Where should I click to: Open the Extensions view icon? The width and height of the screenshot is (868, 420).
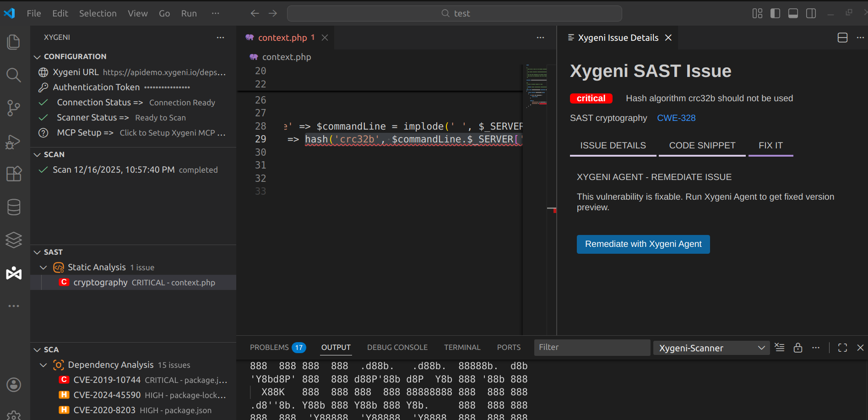(14, 174)
